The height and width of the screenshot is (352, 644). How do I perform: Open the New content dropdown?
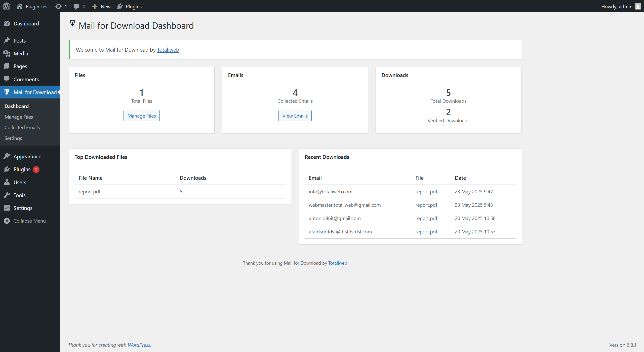click(x=101, y=6)
